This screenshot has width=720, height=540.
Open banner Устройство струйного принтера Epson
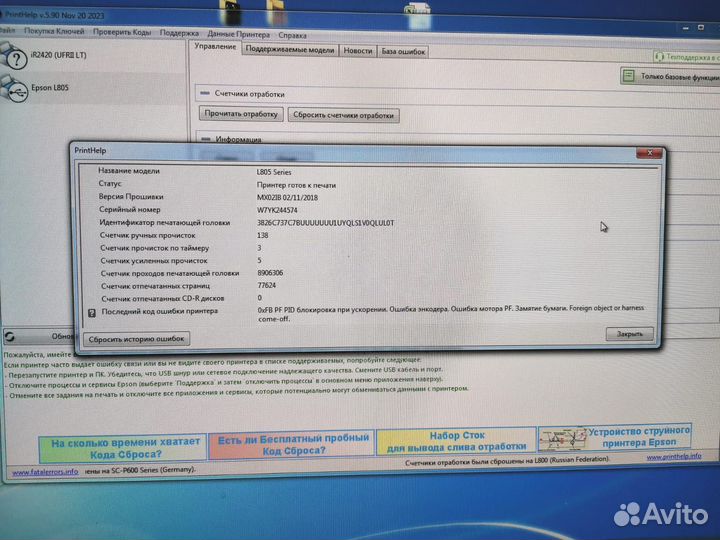pos(614,437)
